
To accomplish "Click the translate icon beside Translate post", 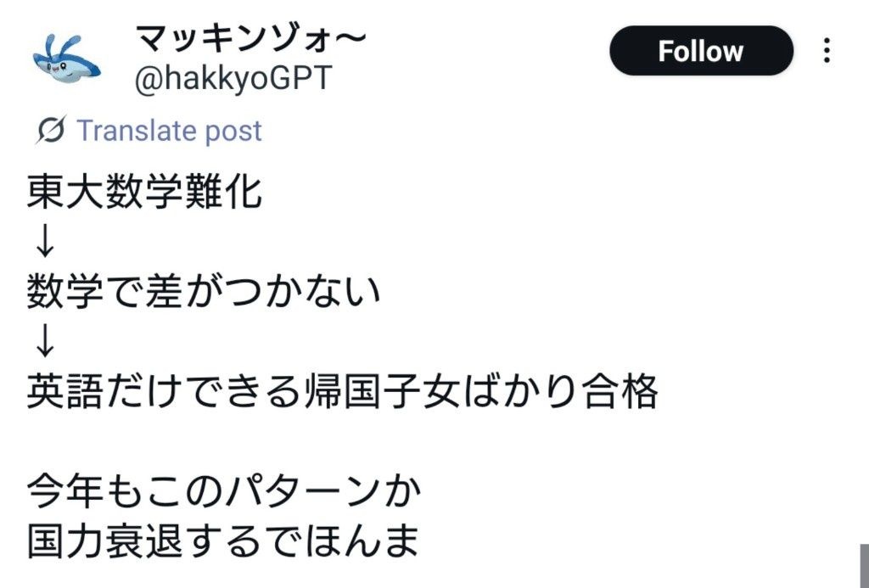I will click(52, 132).
